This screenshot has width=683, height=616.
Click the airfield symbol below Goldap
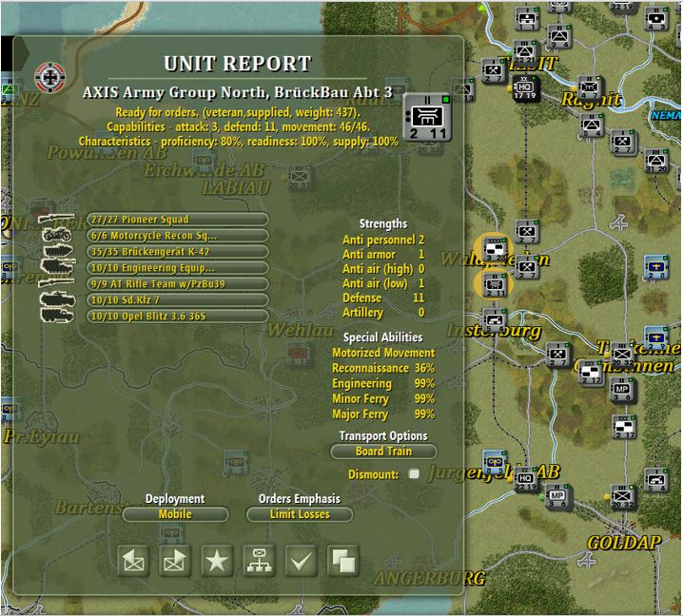point(588,561)
